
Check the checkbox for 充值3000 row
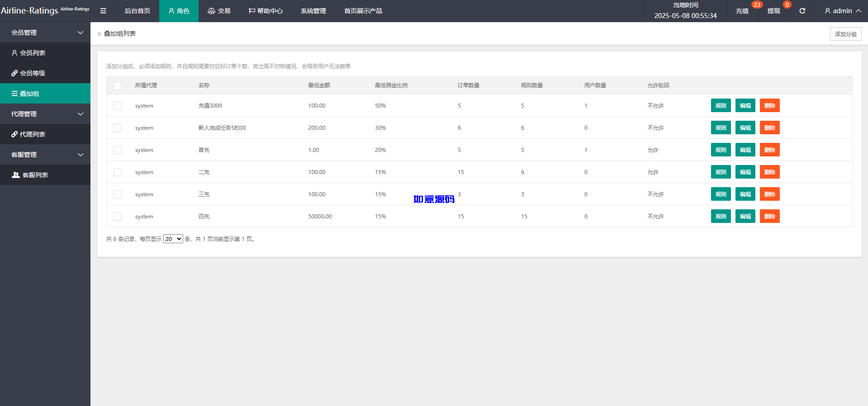point(118,106)
